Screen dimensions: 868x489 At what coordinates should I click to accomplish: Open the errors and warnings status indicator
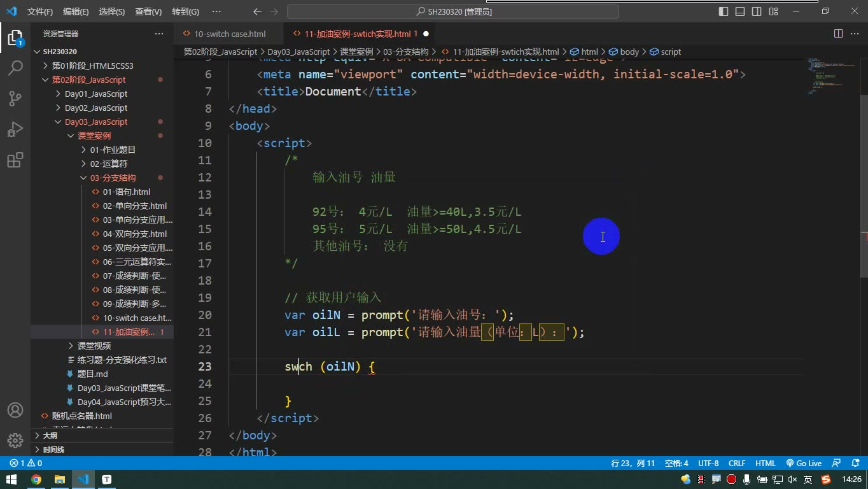[26, 464]
